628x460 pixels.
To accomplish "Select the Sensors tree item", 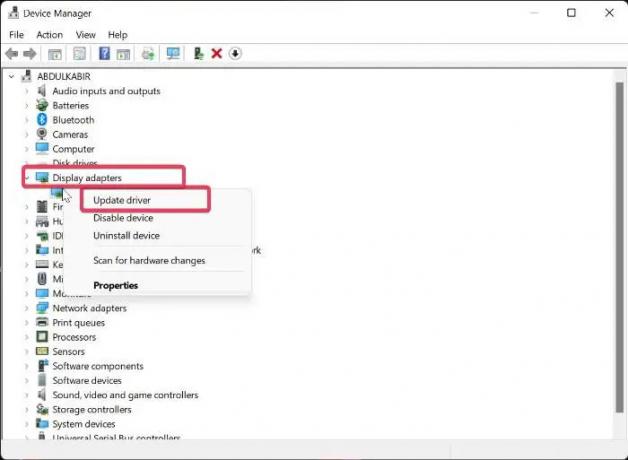I will 68,351.
